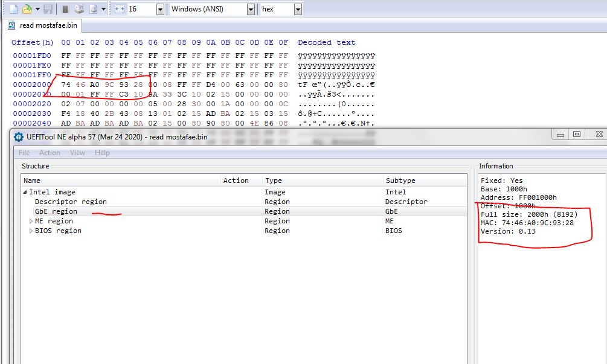The image size is (607, 364).
Task: Expand the ME region tree node
Action: pyautogui.click(x=31, y=222)
